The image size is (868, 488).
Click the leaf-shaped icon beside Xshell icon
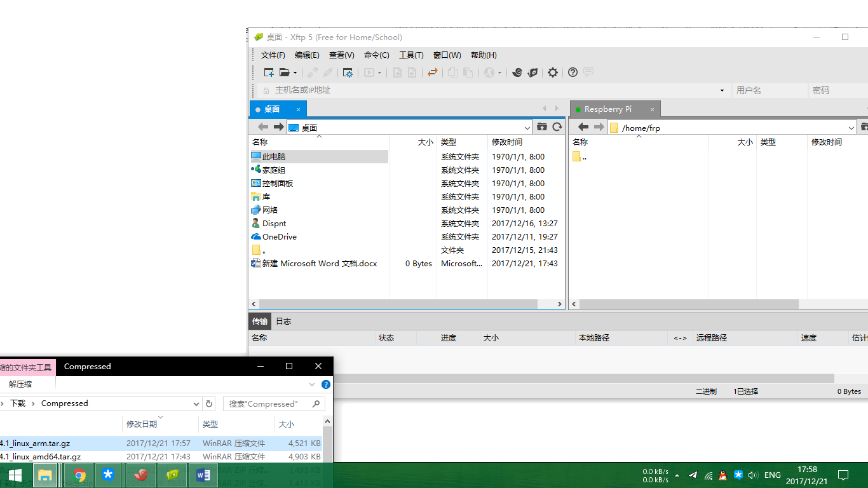click(533, 72)
